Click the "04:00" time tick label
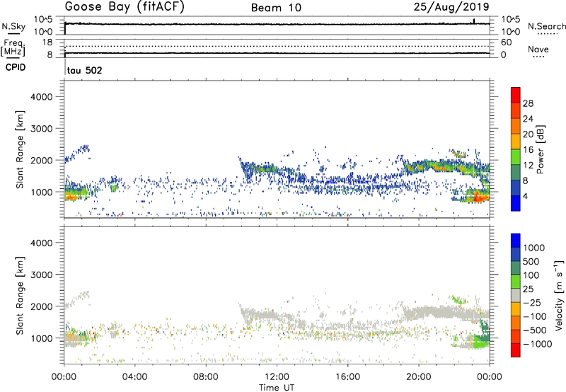Screen dimensions: 566x392 pos(134,377)
